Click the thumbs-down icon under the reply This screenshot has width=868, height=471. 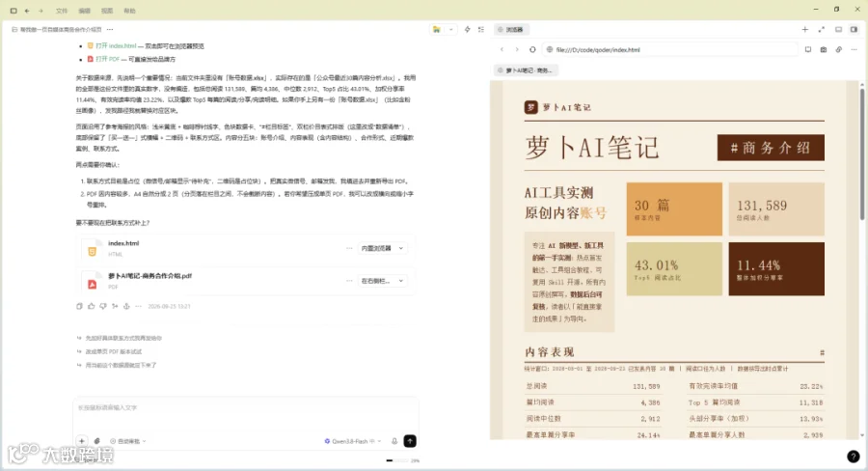103,306
